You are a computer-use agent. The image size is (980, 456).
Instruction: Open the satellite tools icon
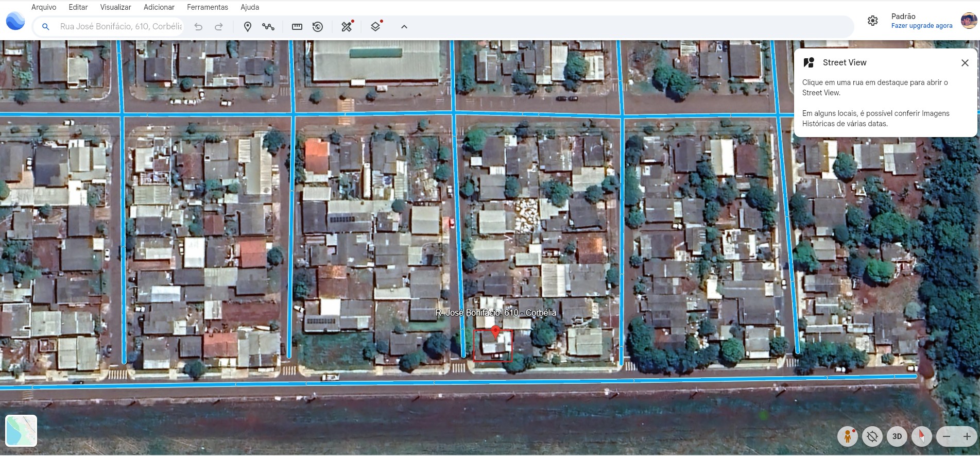pos(347,26)
